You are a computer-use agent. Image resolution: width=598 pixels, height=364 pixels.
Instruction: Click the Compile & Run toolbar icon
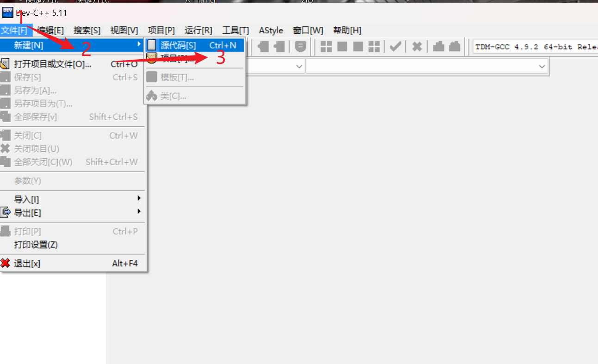point(358,46)
